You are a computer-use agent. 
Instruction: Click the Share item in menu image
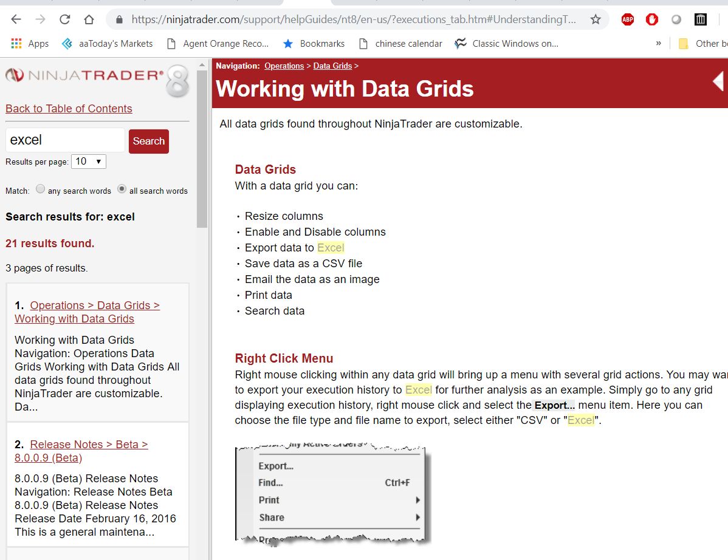tap(272, 517)
